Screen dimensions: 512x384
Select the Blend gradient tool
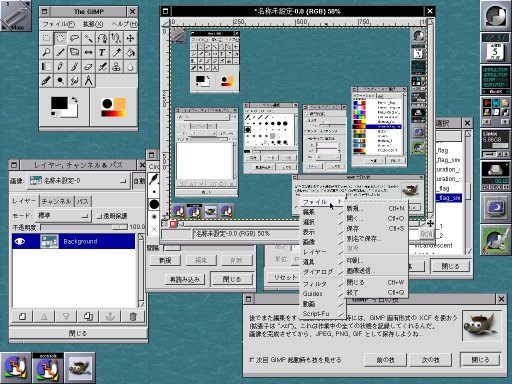(46, 66)
